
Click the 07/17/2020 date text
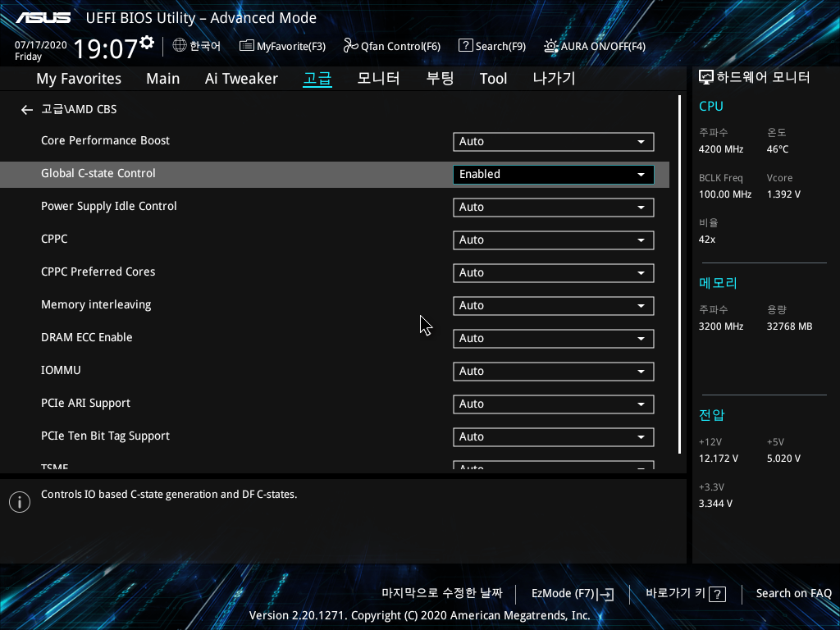41,45
